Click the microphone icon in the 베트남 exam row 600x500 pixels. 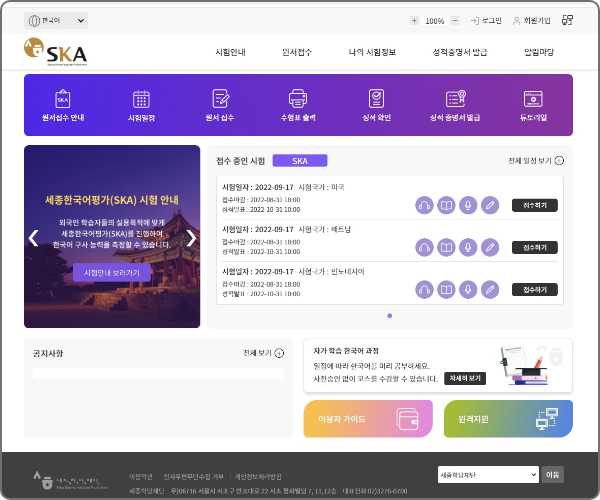click(x=468, y=248)
